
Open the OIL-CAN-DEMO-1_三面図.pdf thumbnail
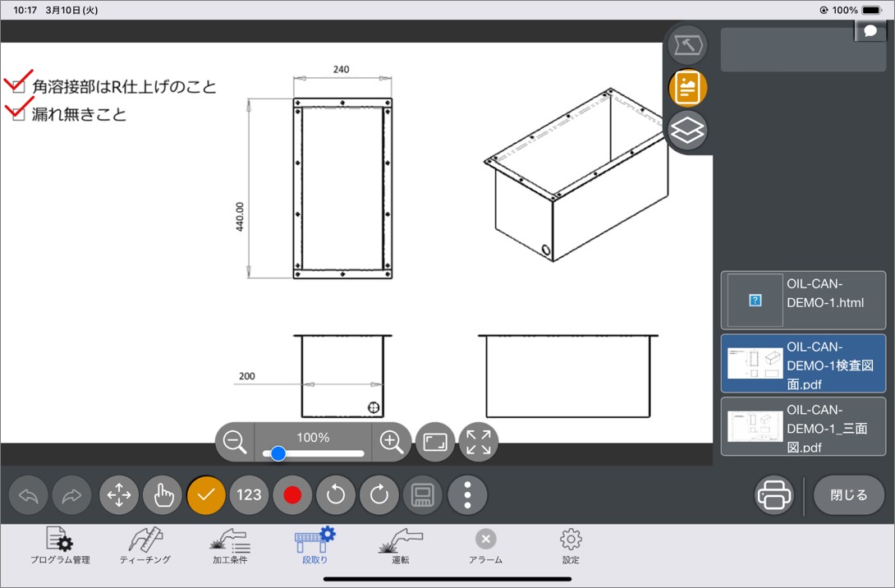point(803,426)
